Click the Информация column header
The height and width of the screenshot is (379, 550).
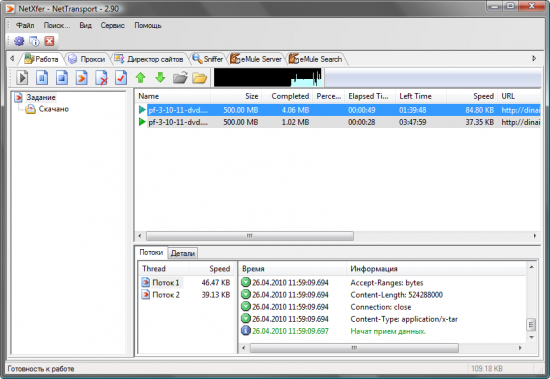pyautogui.click(x=436, y=269)
